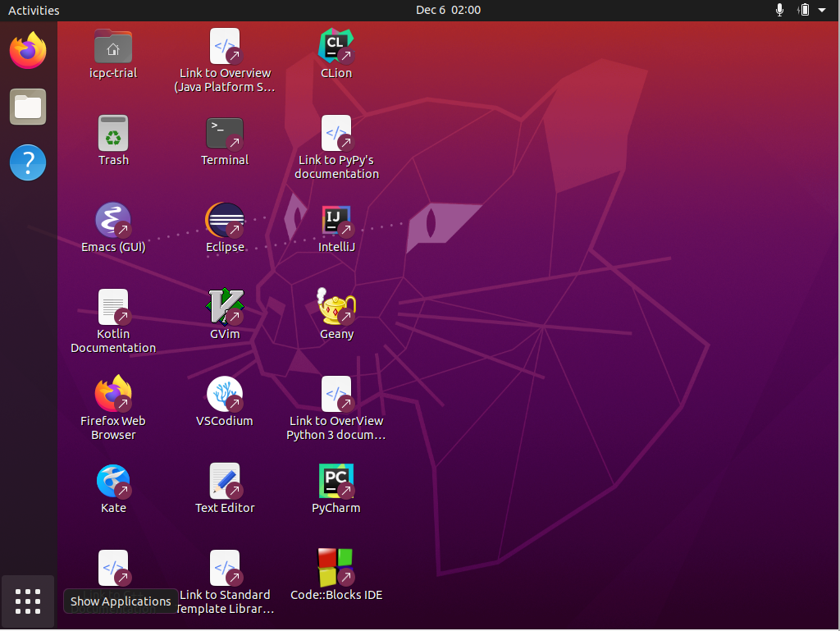Launch the Terminal desktop shortcut
This screenshot has height=631, width=840.
(225, 134)
